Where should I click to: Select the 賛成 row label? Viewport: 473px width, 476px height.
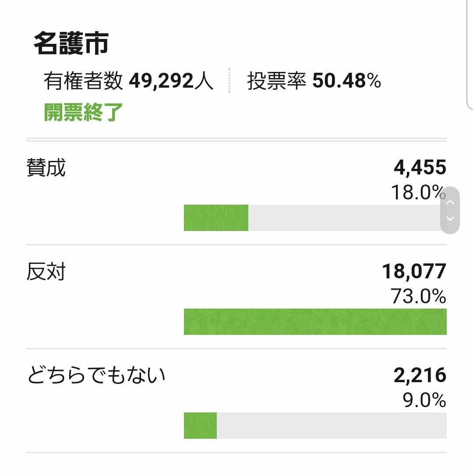tap(46, 168)
